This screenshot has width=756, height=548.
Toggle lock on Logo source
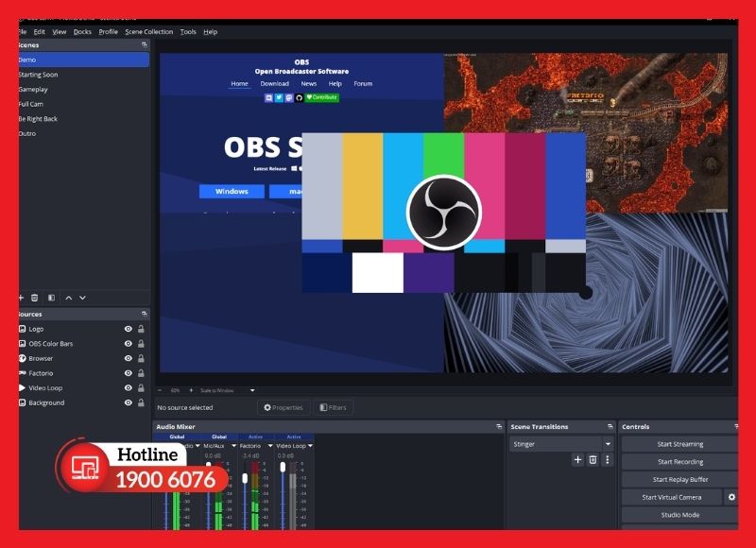tap(141, 329)
